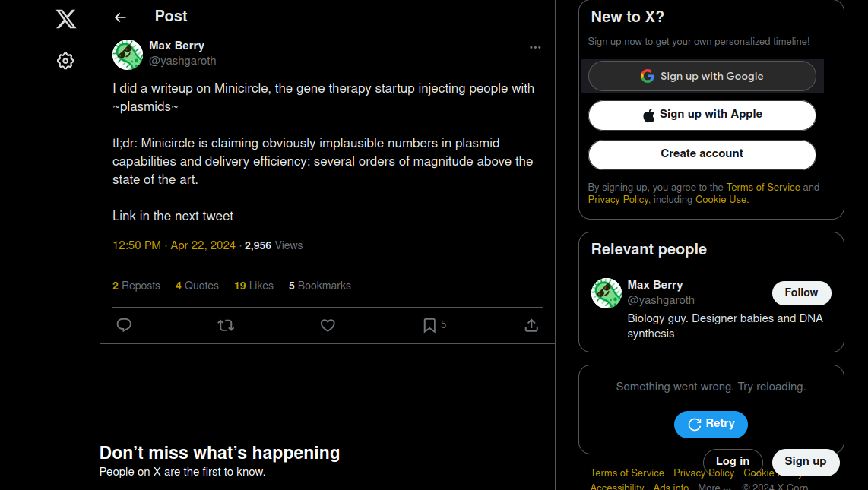The width and height of the screenshot is (868, 490).
Task: Click the Create account button
Action: pyautogui.click(x=702, y=154)
